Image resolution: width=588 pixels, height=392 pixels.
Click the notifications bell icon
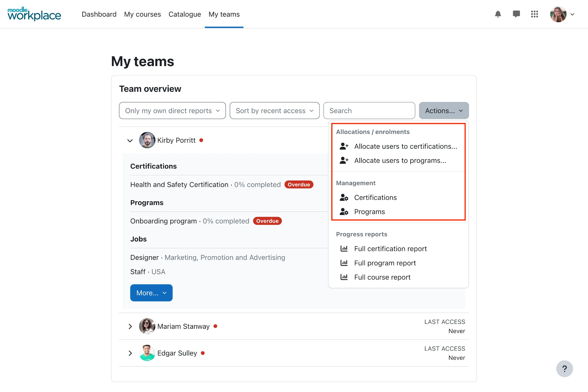(x=498, y=13)
